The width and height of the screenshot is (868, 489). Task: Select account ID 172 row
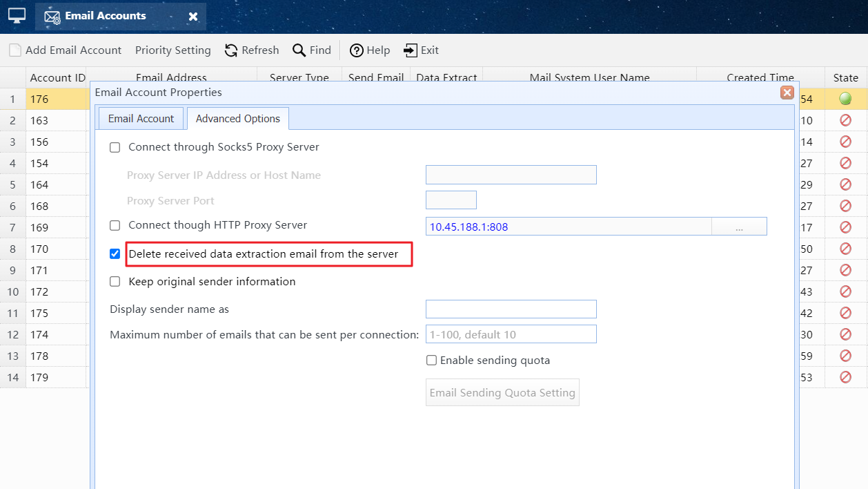(x=58, y=291)
